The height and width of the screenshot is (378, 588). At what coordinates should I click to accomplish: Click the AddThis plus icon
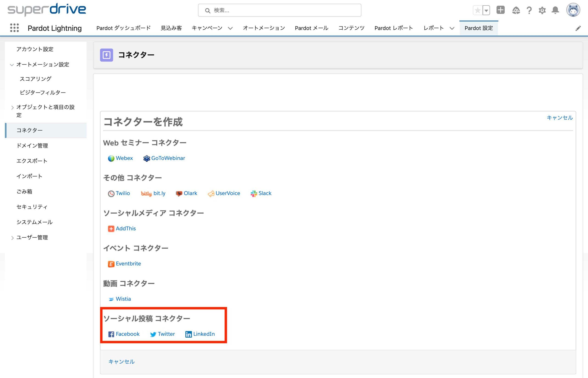click(x=111, y=229)
